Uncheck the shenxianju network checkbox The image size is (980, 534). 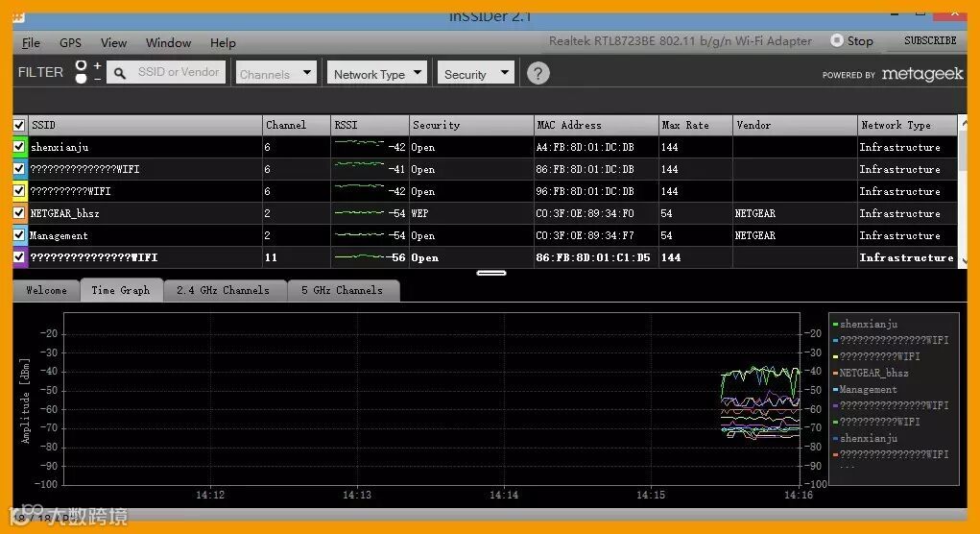point(19,147)
